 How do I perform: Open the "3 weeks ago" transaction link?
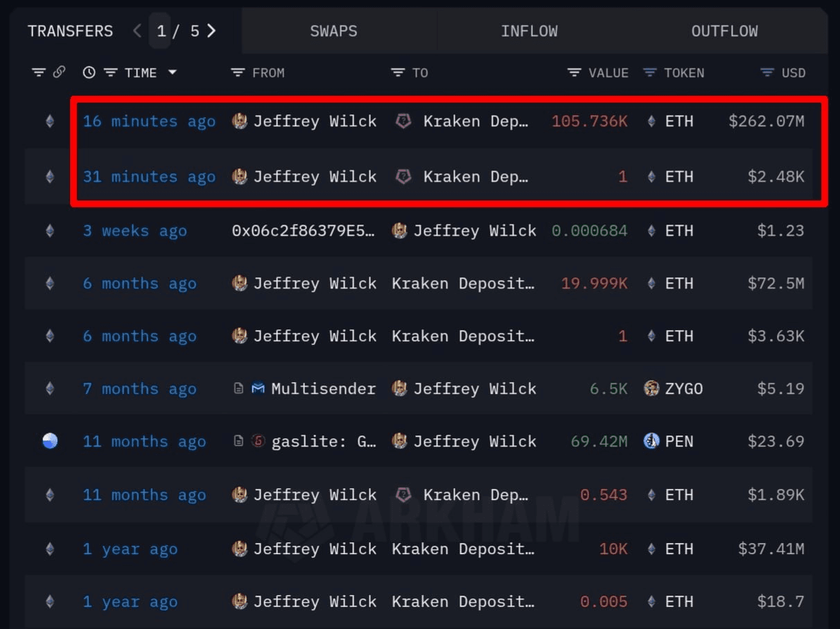134,231
